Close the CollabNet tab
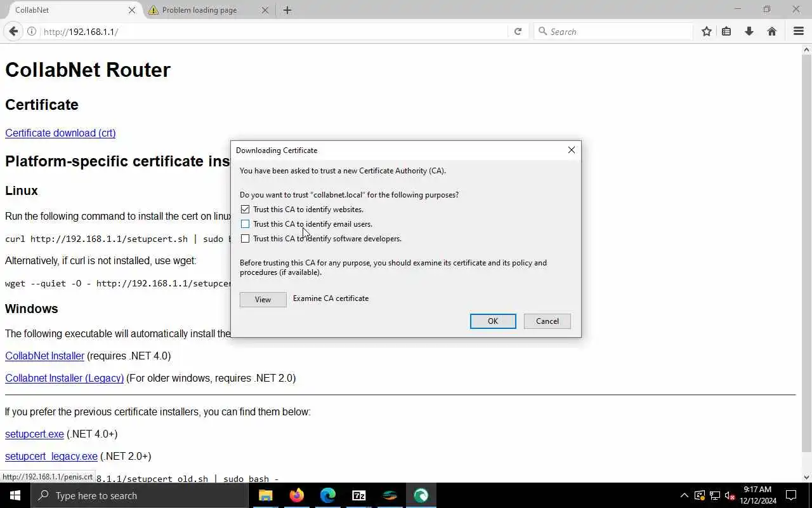The height and width of the screenshot is (508, 812). pos(132,10)
